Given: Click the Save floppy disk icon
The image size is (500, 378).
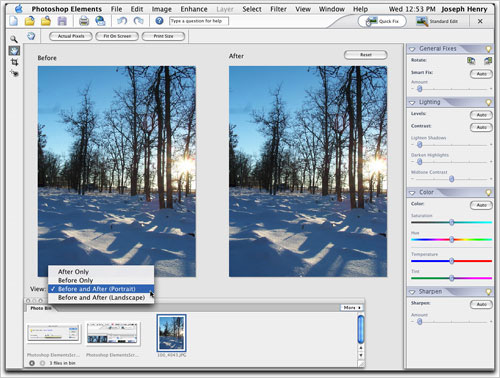Looking at the screenshot, I should [62, 21].
